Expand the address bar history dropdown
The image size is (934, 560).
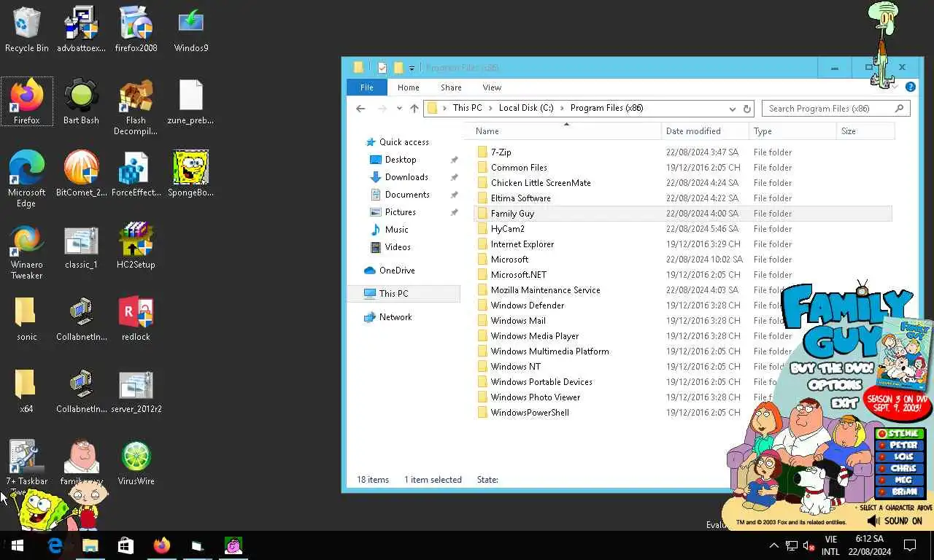coord(733,109)
